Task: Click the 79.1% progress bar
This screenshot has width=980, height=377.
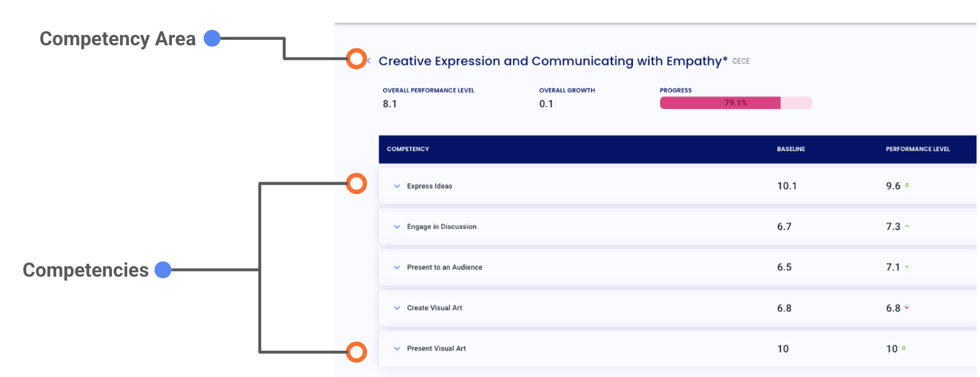Action: point(735,103)
